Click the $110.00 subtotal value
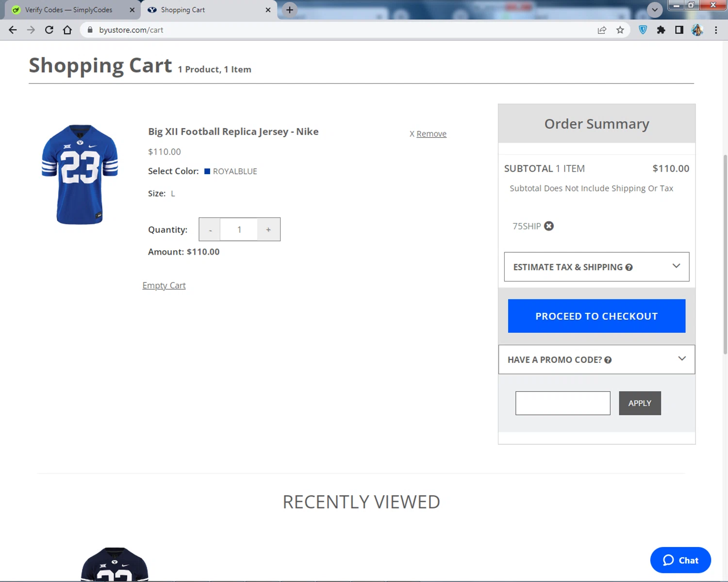Viewport: 728px width, 582px height. (x=671, y=169)
